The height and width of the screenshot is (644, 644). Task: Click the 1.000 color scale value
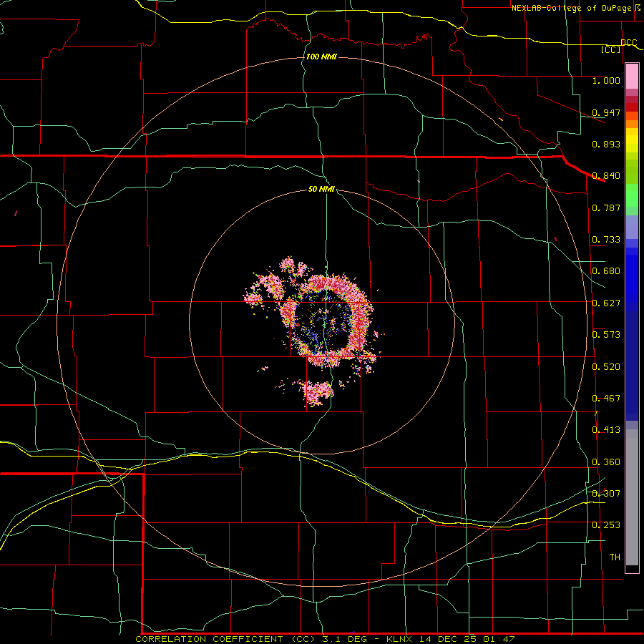point(606,80)
